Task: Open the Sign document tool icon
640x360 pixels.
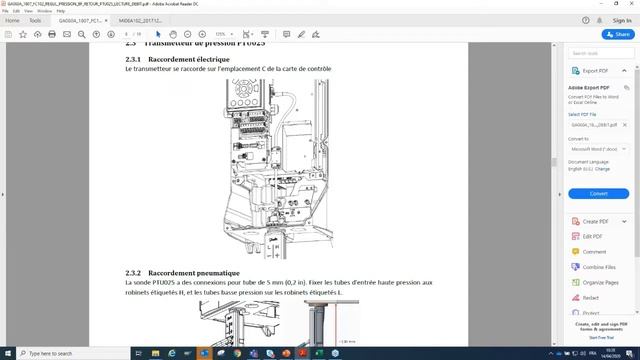Action: (316, 34)
